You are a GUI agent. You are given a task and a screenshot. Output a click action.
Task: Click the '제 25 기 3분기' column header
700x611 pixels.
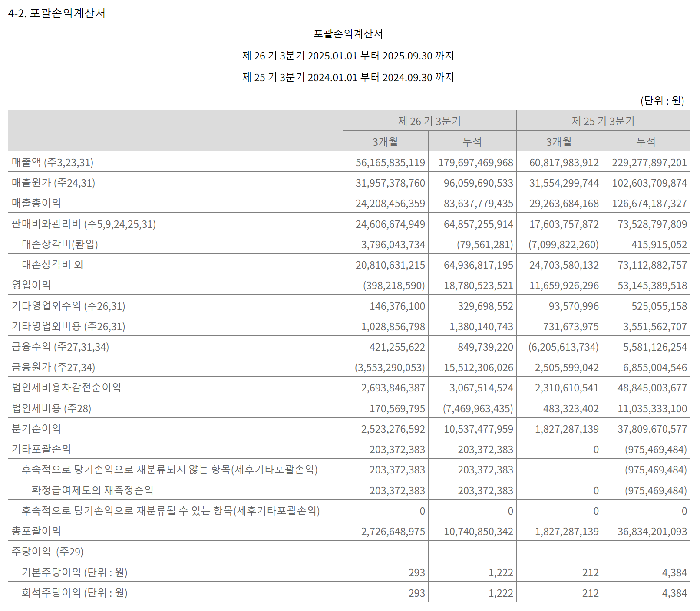point(603,121)
